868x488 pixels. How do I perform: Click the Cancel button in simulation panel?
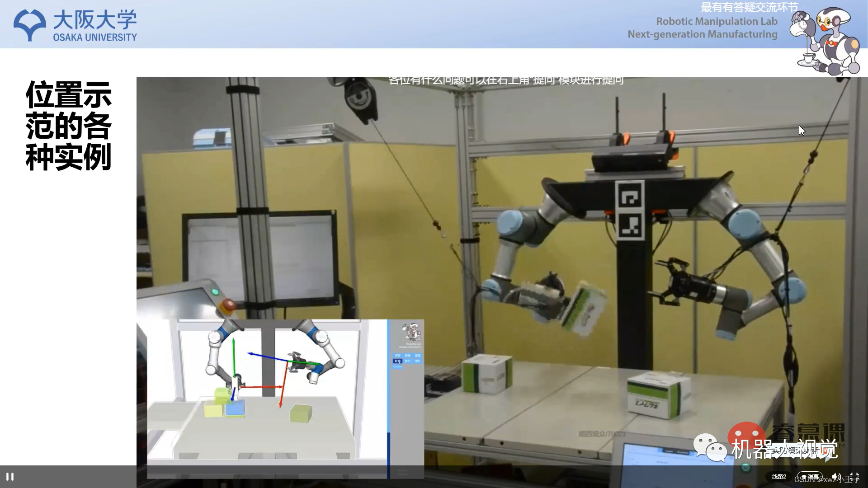click(x=397, y=366)
